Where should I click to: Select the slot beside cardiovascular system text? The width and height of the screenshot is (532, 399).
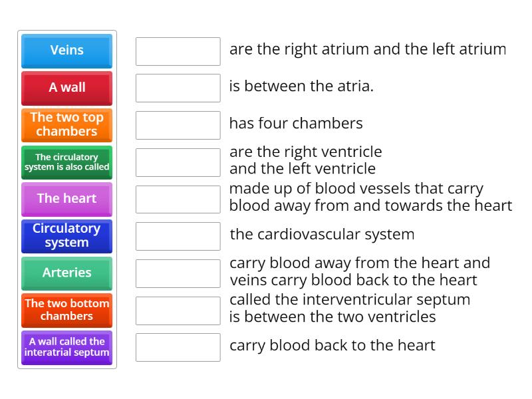177,235
